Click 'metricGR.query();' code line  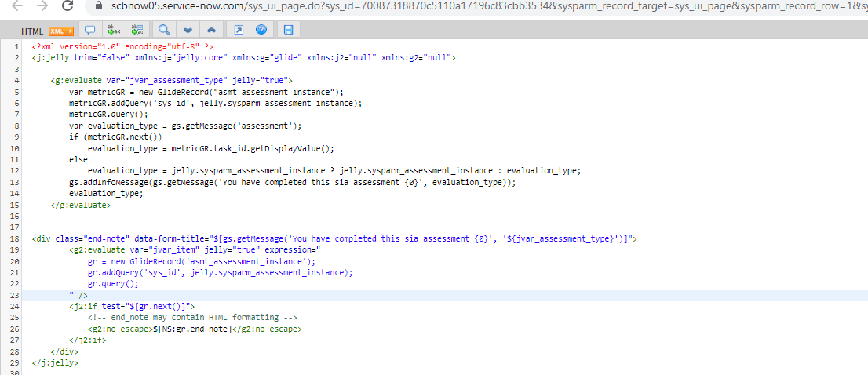(109, 115)
